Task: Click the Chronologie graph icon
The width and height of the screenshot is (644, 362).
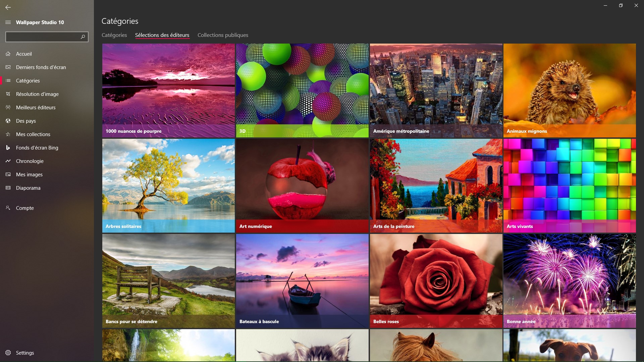Action: click(8, 161)
